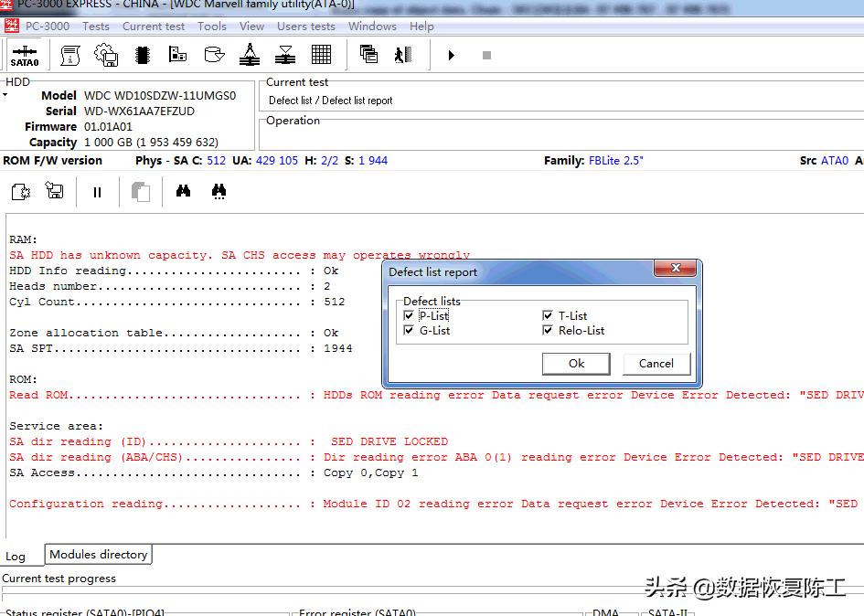Screen dimensions: 864x616
Task: Click the gear with floppy disk icon
Action: click(x=106, y=55)
